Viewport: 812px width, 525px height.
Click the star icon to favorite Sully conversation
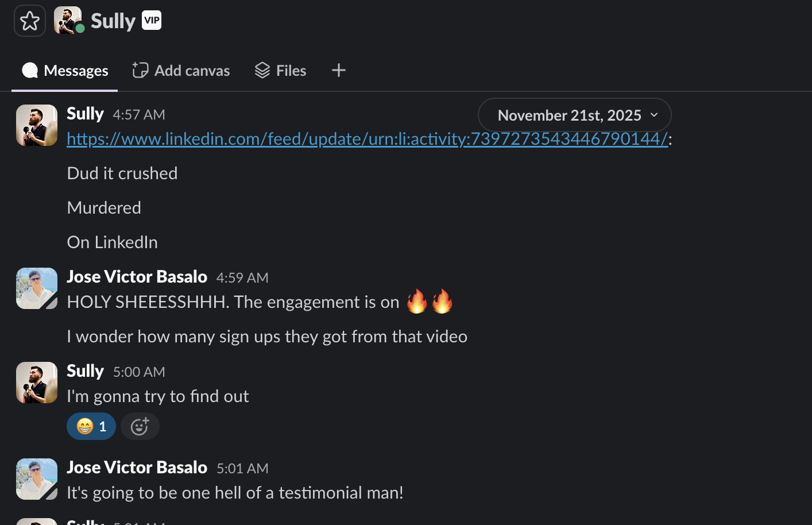pyautogui.click(x=29, y=20)
